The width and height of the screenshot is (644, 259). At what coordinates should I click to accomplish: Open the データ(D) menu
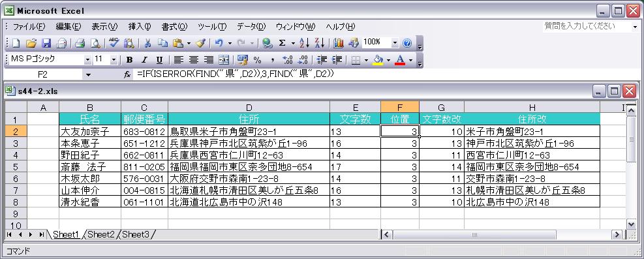[x=251, y=27]
